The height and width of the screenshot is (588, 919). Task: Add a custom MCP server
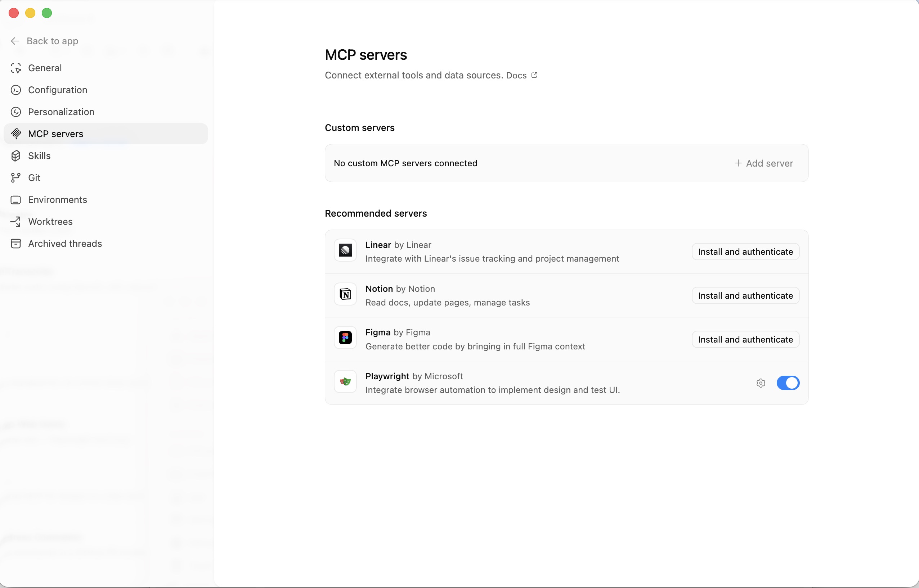[764, 163]
